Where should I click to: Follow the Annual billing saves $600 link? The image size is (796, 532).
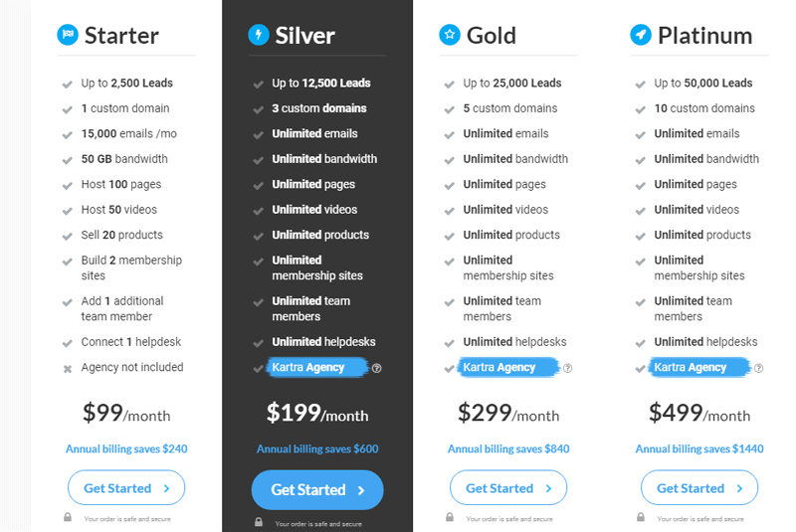pyautogui.click(x=317, y=448)
